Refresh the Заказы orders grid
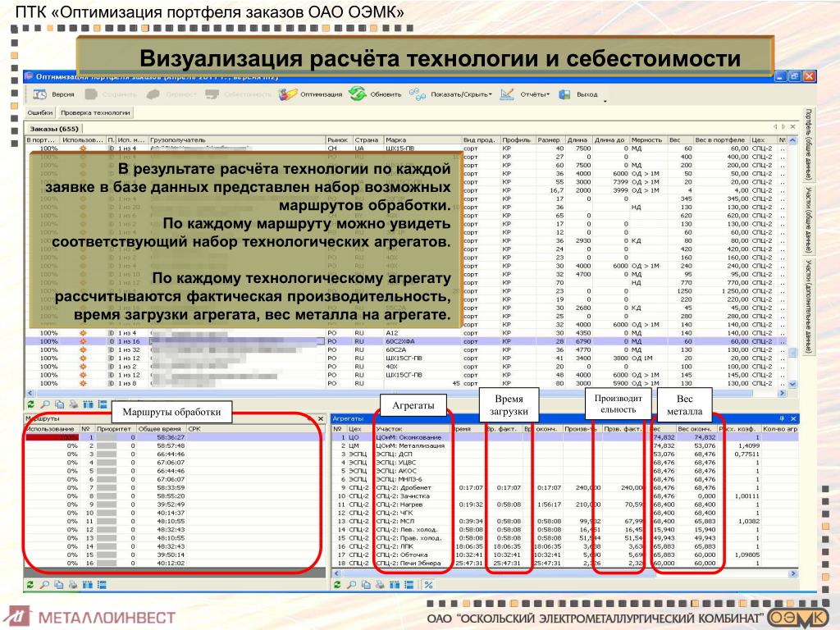 tap(30, 404)
